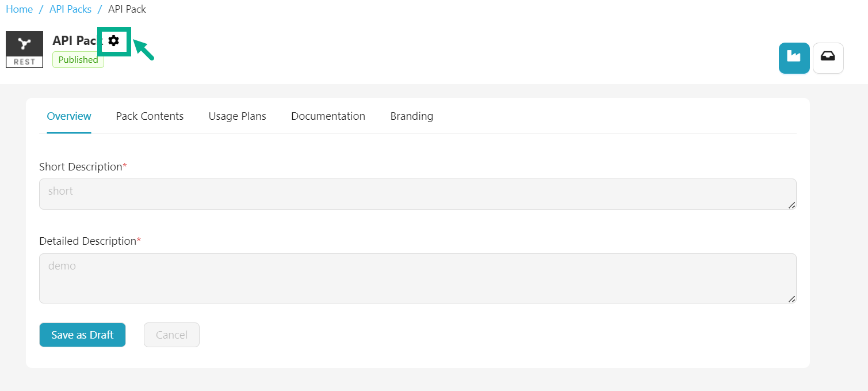Open the Branding tab
The width and height of the screenshot is (868, 391).
click(411, 116)
